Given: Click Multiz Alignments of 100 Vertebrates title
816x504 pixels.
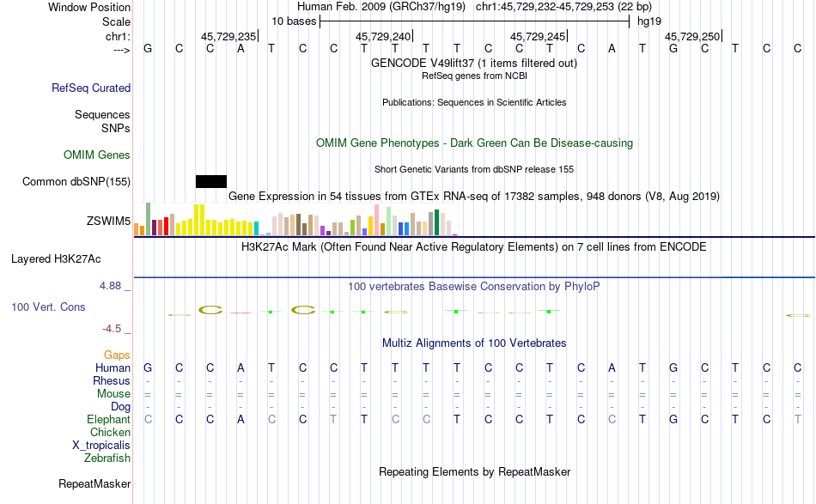Looking at the screenshot, I should [x=474, y=343].
